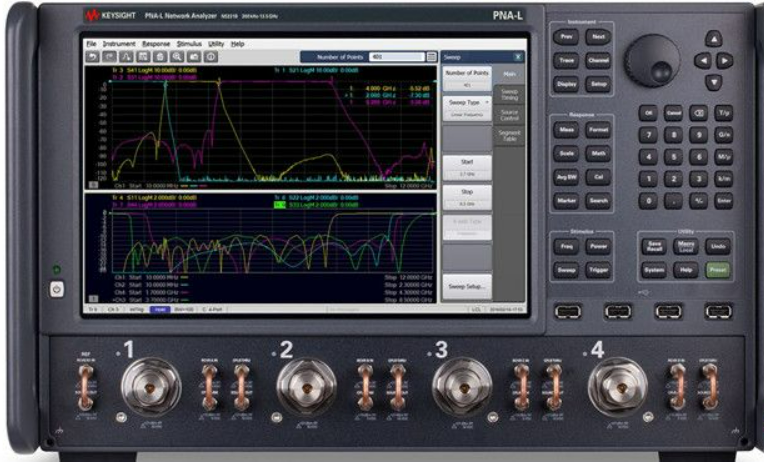Tap the Stop frequency softkey
The image size is (764, 463).
click(467, 197)
